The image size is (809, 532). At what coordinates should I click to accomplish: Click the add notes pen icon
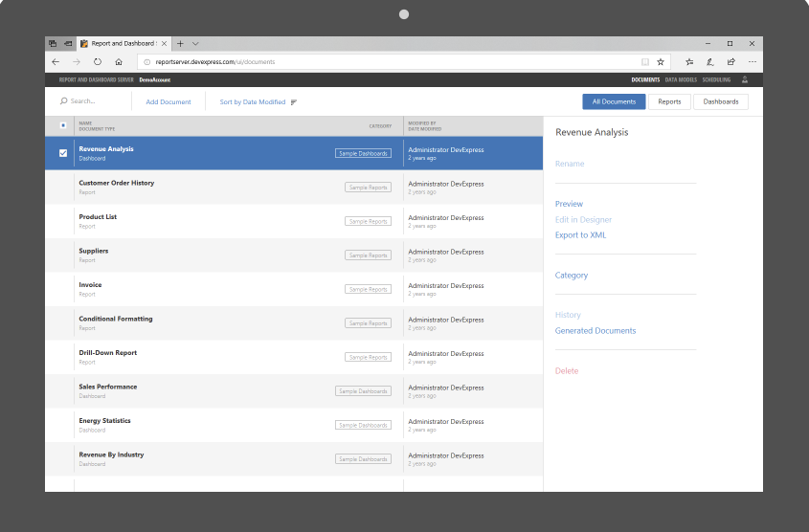click(x=710, y=62)
